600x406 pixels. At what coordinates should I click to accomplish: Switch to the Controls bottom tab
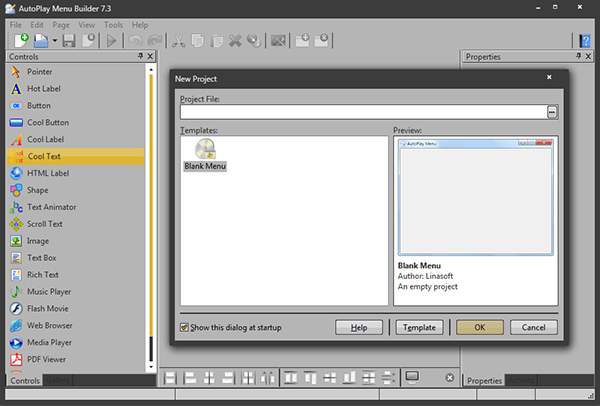pyautogui.click(x=25, y=380)
